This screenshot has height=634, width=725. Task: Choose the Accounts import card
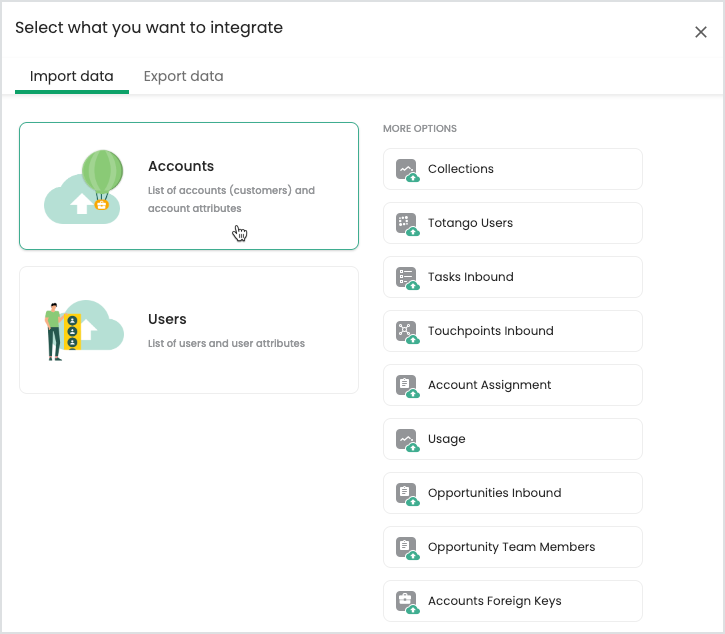[x=189, y=186]
